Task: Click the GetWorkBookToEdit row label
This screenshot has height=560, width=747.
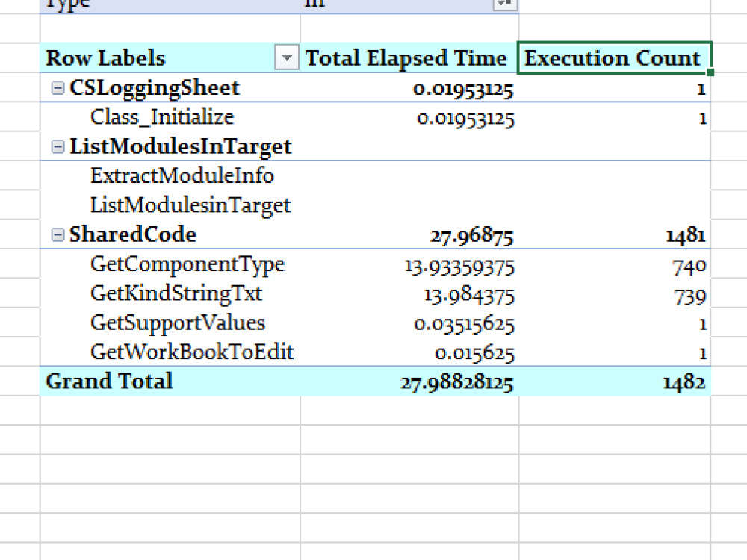Action: tap(192, 352)
